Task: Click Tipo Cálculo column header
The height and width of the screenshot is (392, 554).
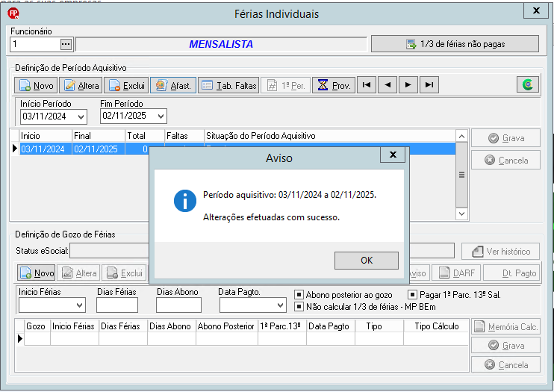Action: (436, 326)
